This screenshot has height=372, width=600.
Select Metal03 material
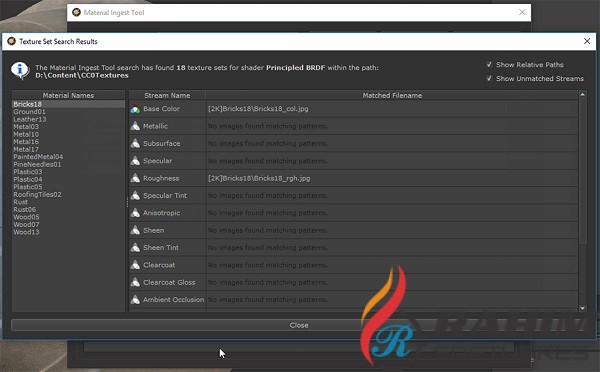pyautogui.click(x=26, y=127)
